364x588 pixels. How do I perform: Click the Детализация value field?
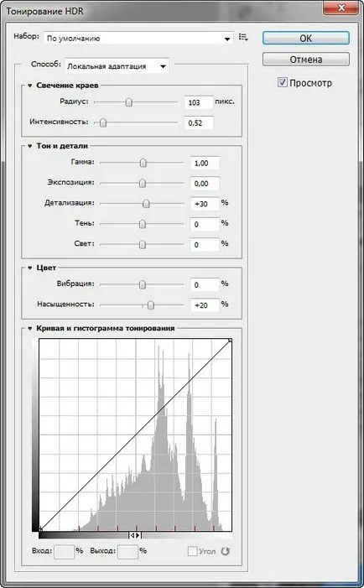coord(205,204)
